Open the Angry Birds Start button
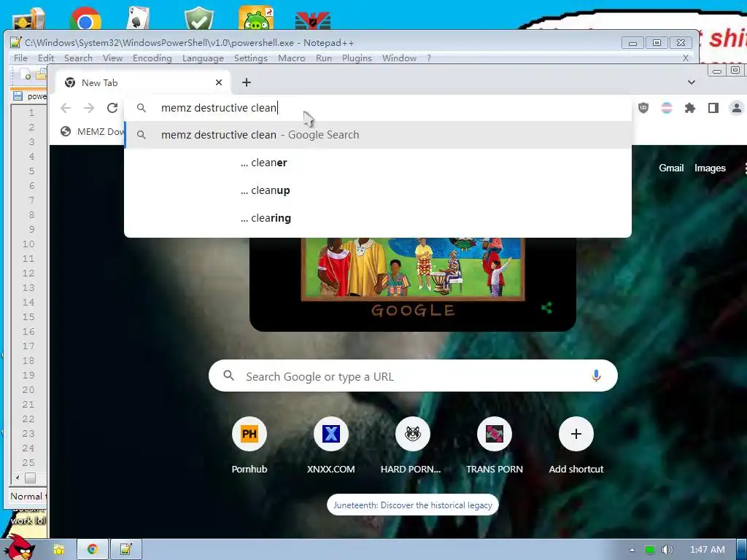Screen dimensions: 747x560 pos(18,548)
